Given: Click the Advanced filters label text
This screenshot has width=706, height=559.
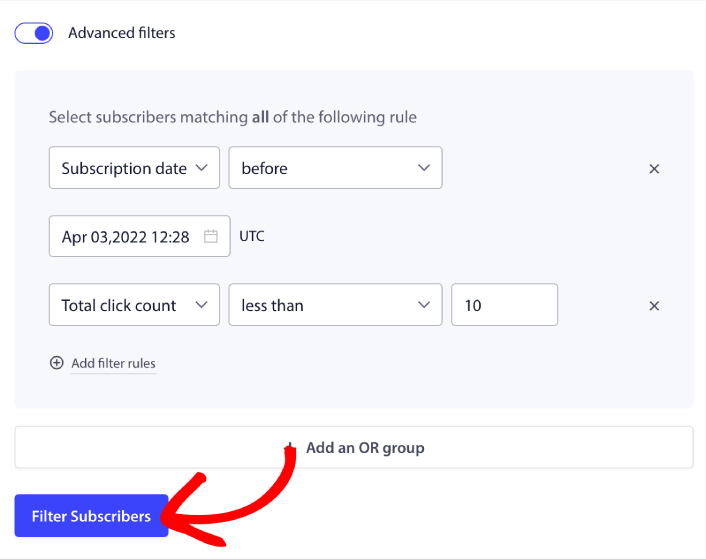Looking at the screenshot, I should 121,33.
